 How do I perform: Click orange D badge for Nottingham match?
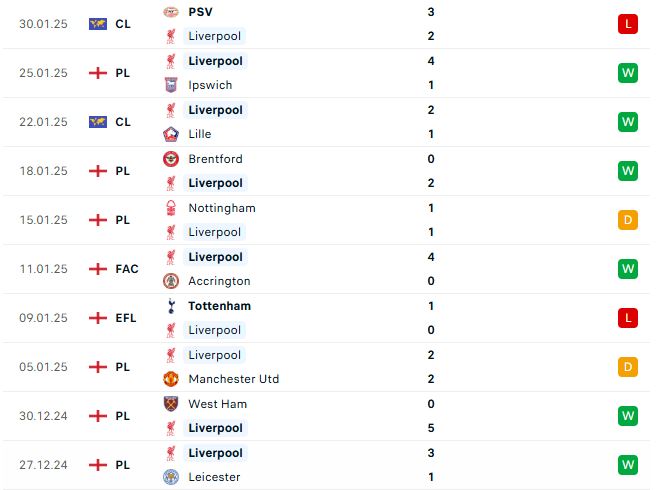(628, 220)
